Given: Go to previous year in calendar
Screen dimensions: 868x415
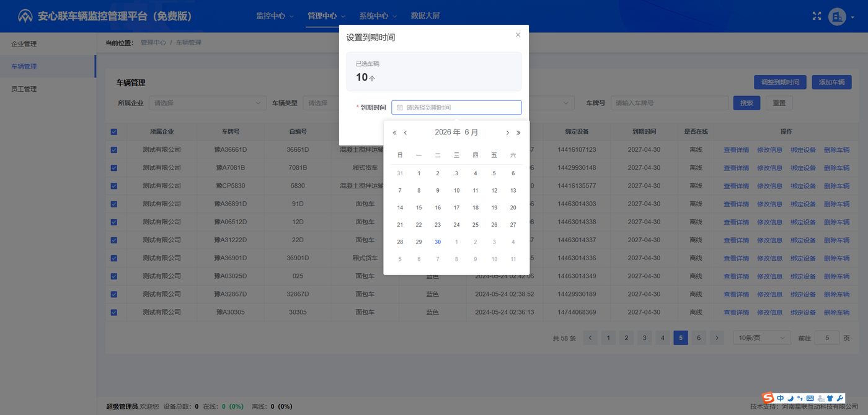Looking at the screenshot, I should point(394,133).
